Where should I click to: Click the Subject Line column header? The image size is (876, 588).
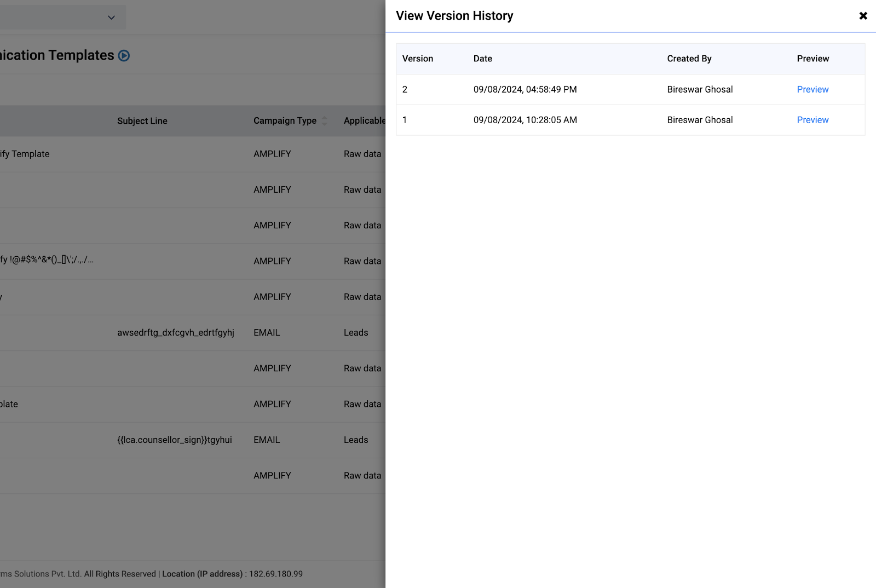pos(142,121)
